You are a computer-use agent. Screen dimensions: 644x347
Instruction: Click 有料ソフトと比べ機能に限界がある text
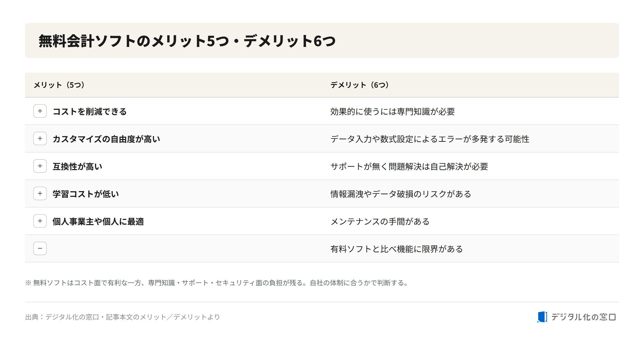[397, 249]
